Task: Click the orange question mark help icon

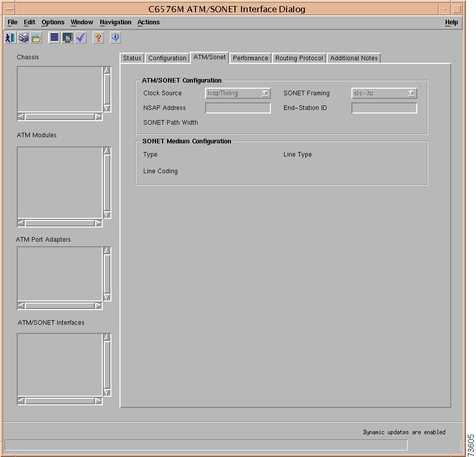Action: tap(98, 37)
